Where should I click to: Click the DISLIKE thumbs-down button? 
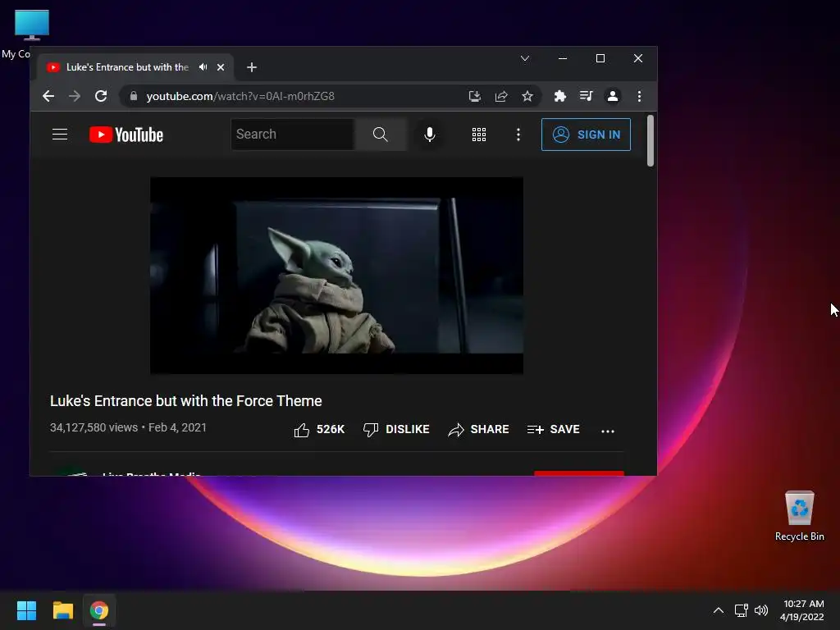tap(396, 430)
